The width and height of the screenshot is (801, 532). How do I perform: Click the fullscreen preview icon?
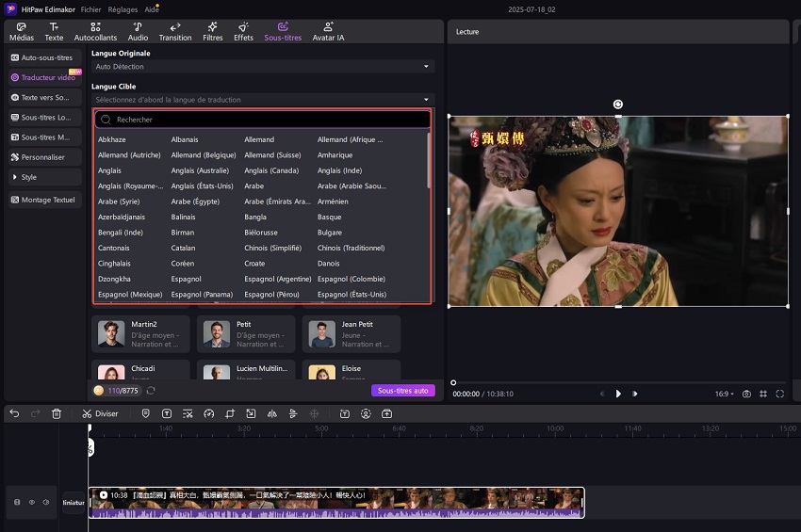(x=780, y=394)
